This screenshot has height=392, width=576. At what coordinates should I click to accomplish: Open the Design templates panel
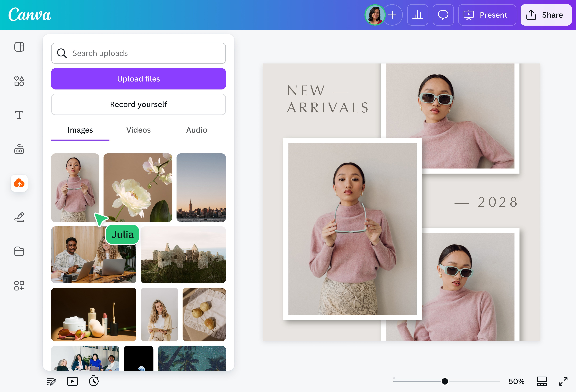(19, 47)
